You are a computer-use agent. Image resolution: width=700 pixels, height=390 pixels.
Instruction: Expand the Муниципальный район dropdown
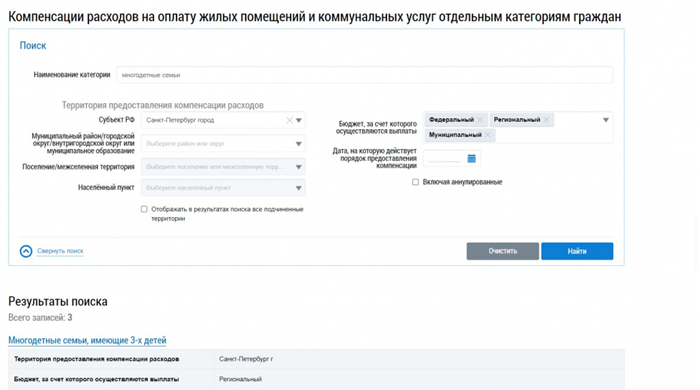click(x=299, y=144)
